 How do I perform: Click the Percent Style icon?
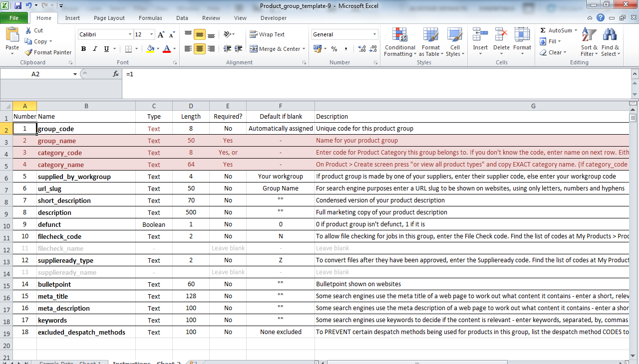point(334,49)
